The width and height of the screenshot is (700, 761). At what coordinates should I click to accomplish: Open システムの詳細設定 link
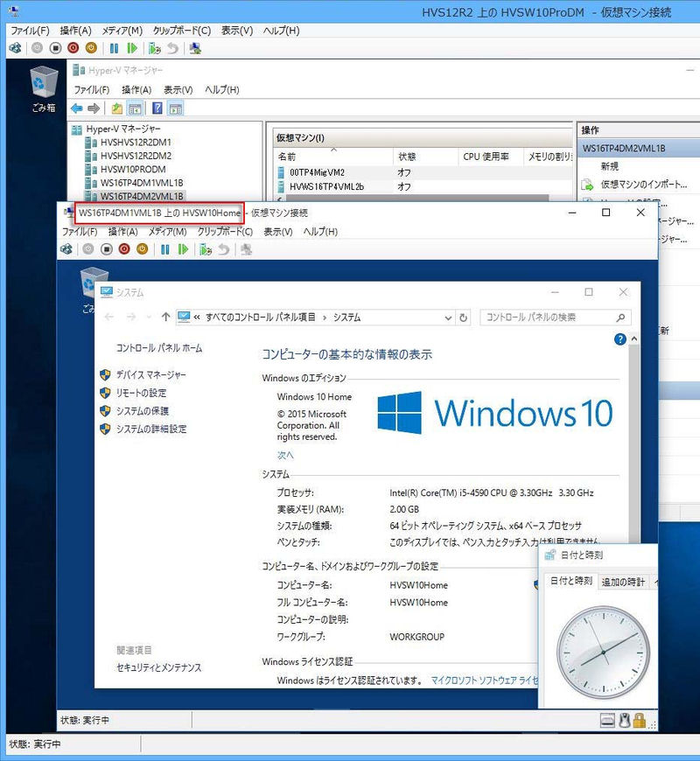tap(151, 429)
